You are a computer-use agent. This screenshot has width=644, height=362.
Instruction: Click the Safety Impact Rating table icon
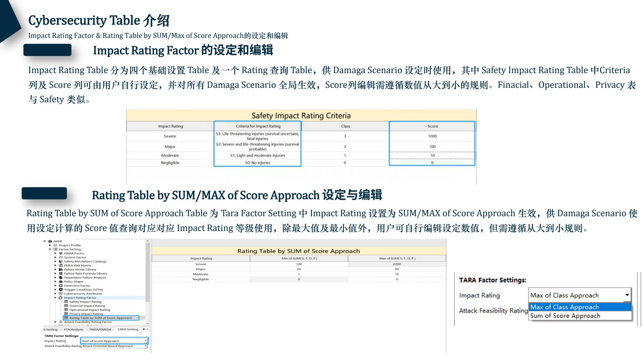(67, 302)
